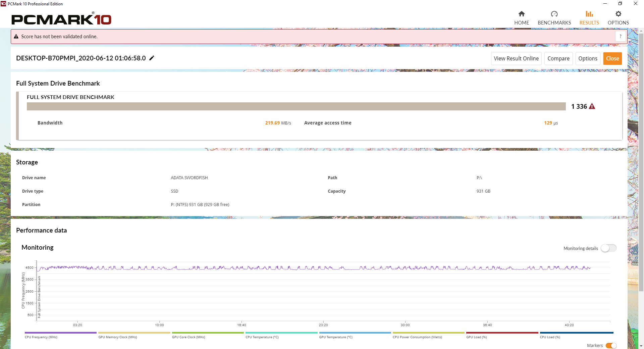Click the GPU Load red legend swatch
This screenshot has width=644, height=349.
(x=502, y=333)
